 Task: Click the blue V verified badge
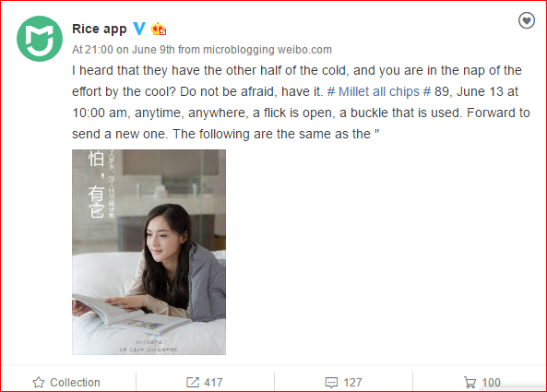coord(139,29)
